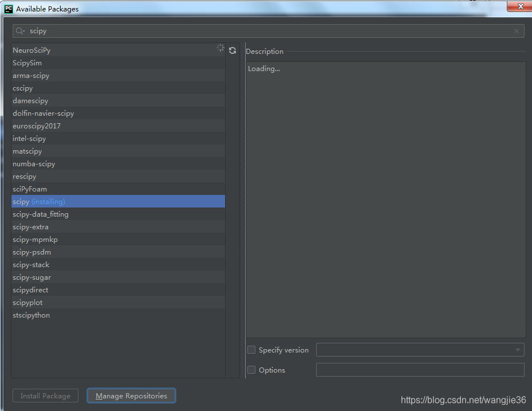Enable the Options checkbox
532x411 pixels.
pos(251,370)
